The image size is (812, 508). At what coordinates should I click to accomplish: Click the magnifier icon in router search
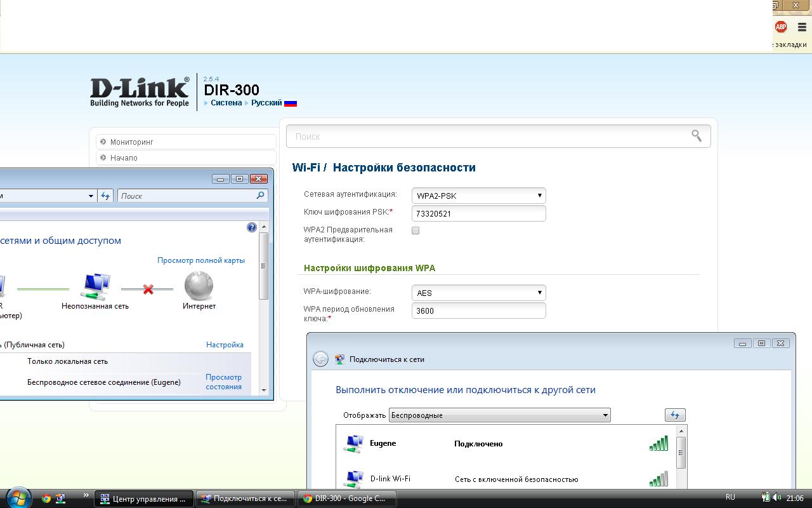(697, 135)
